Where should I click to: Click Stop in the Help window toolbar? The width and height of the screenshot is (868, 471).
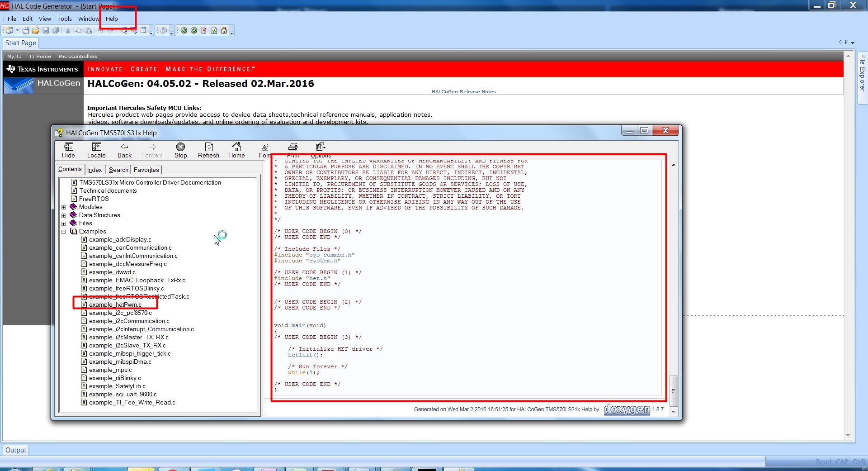[x=181, y=151]
